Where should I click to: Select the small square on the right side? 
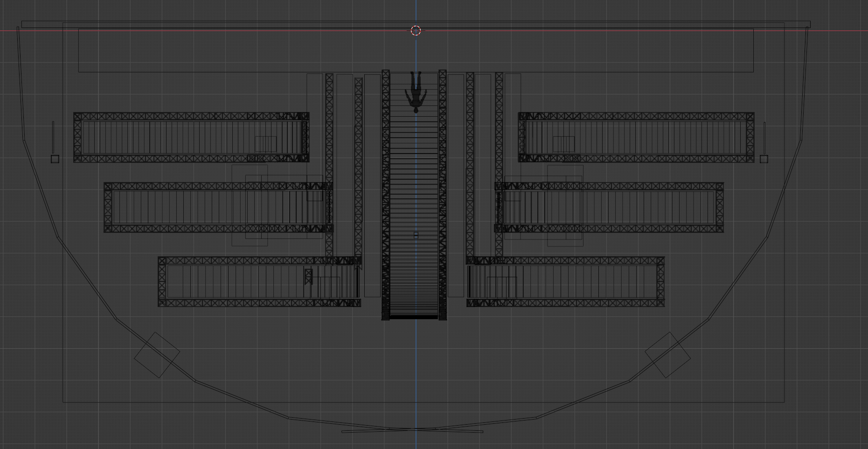tap(764, 159)
